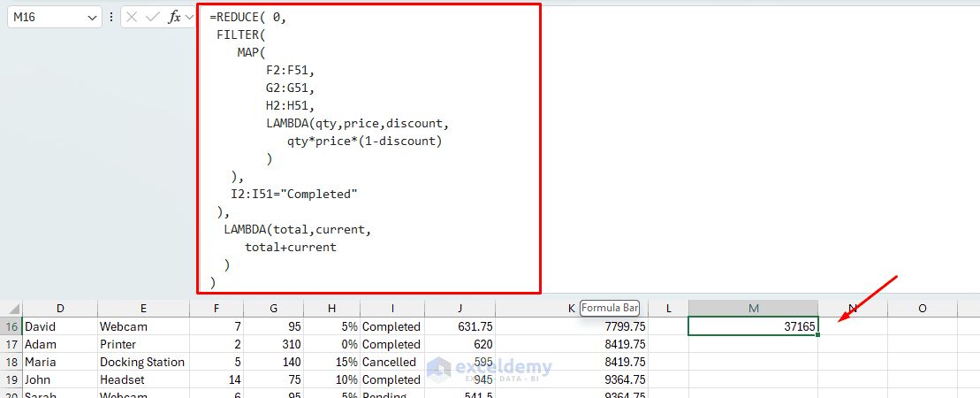Click the Webcam cell in row 16

click(x=144, y=326)
